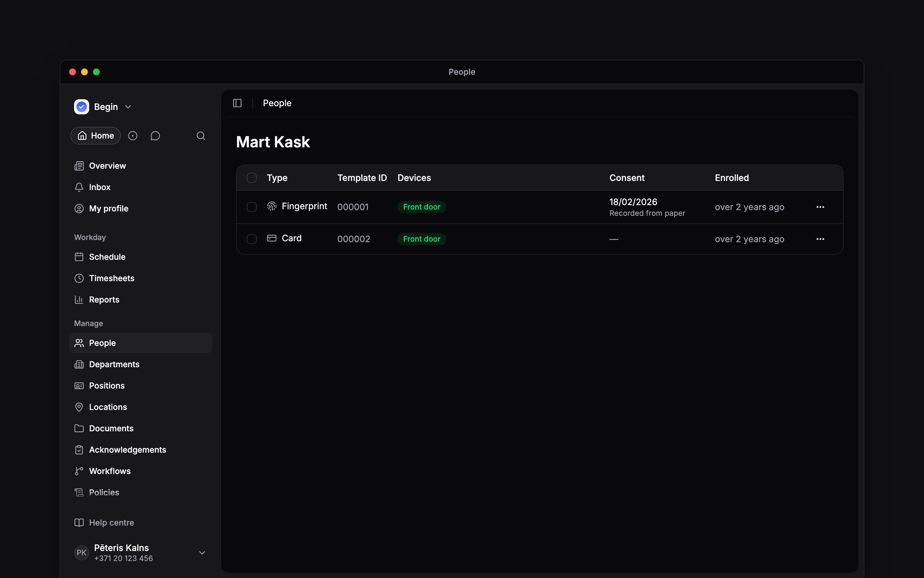Open the search icon in sidebar
The image size is (924, 578).
coord(201,136)
